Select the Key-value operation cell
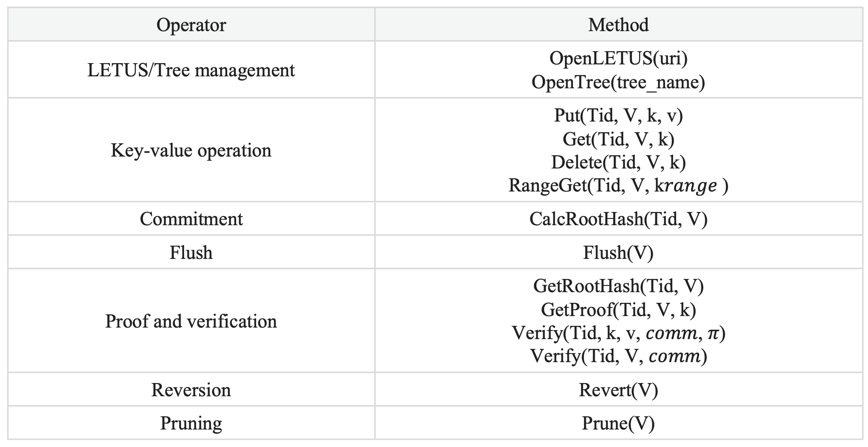The image size is (868, 447). 191,150
